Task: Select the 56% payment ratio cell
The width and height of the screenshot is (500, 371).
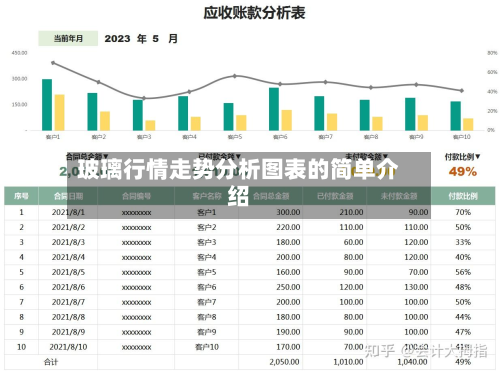Action: (463, 272)
